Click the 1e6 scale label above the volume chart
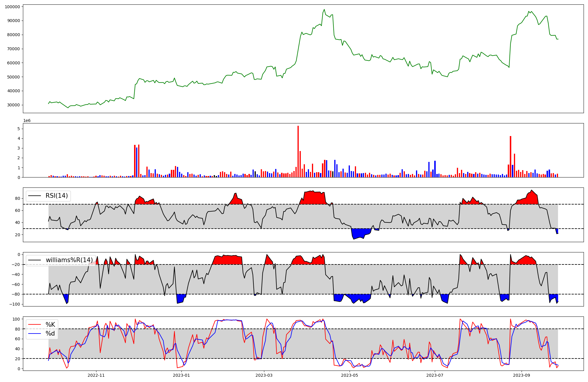588x382 pixels. [x=27, y=121]
